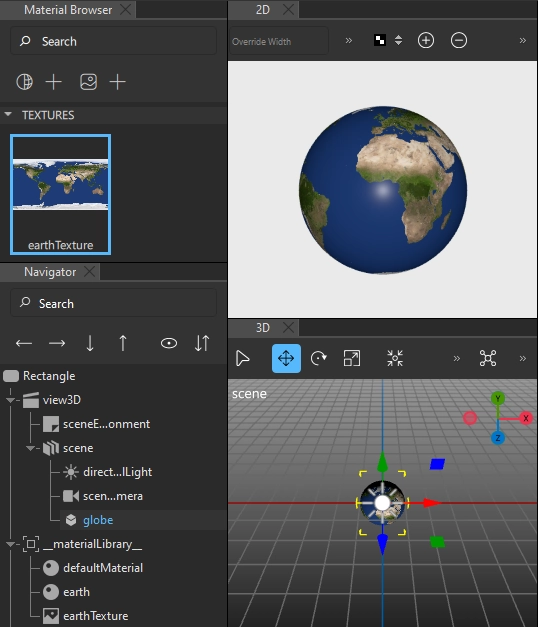Select the earthTexture thumbnail
Screen dimensions: 538x627
point(60,194)
